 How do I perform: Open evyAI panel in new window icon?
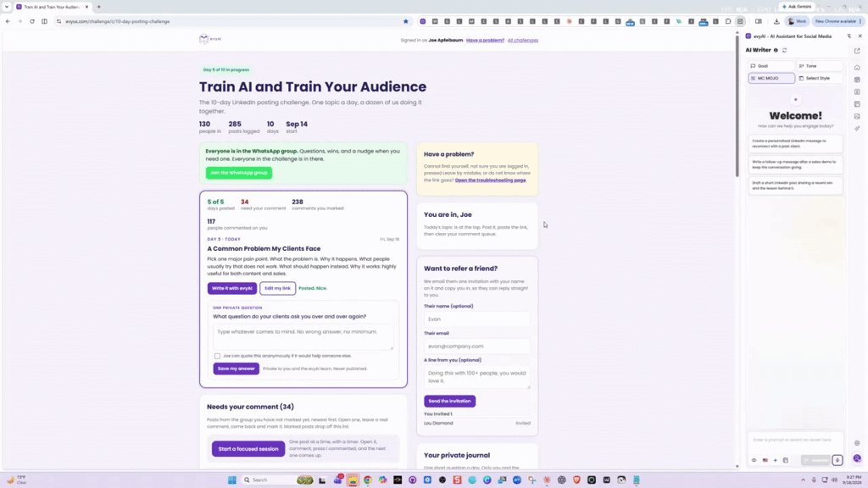(x=857, y=51)
